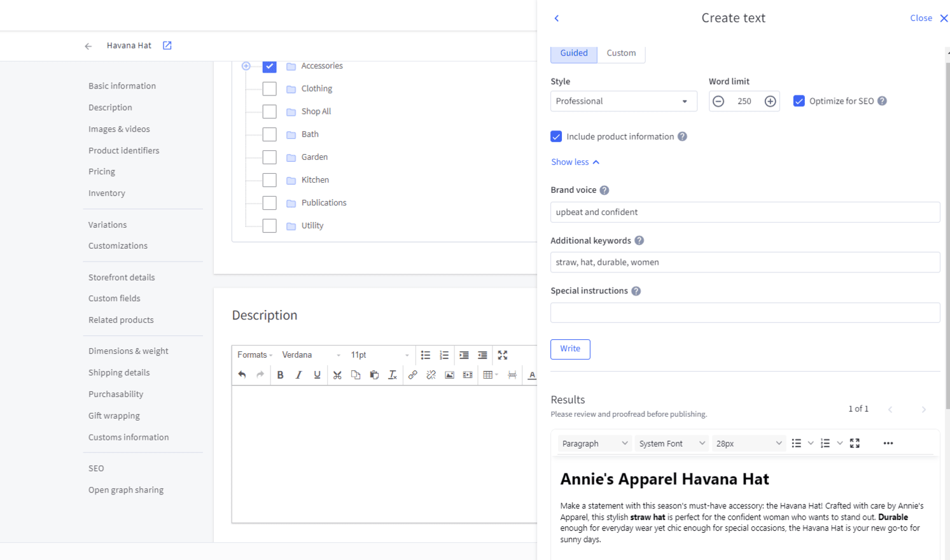Apply bold in Description editor
This screenshot has width=950, height=560.
coord(280,375)
